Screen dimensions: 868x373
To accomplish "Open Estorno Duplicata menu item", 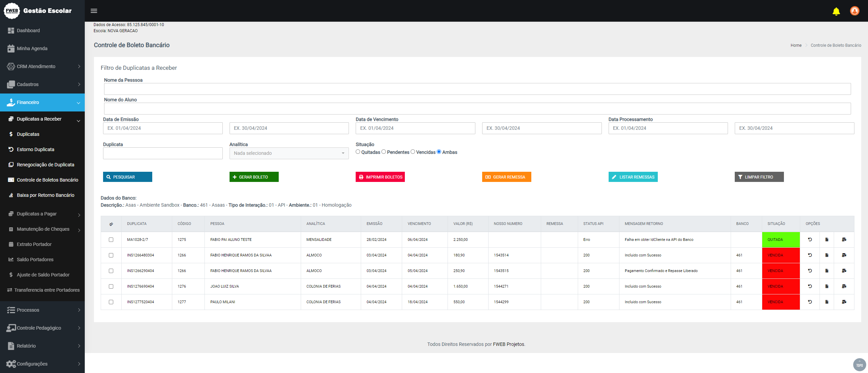I will pos(36,149).
